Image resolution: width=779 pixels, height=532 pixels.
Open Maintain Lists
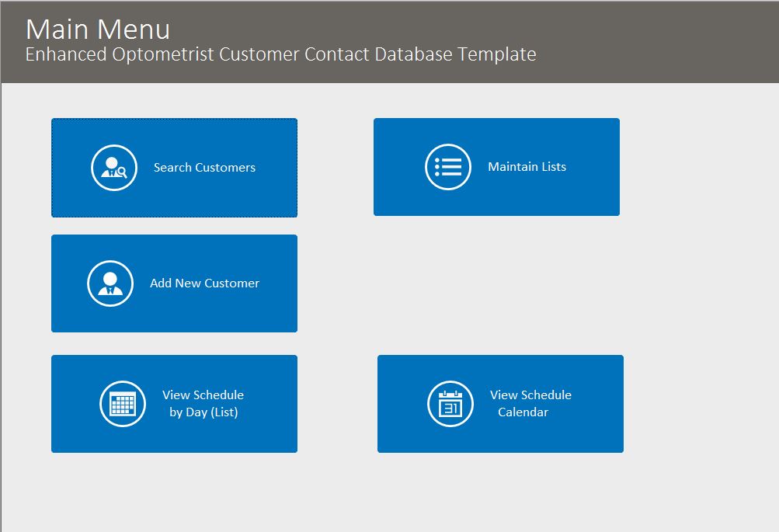[x=496, y=167]
